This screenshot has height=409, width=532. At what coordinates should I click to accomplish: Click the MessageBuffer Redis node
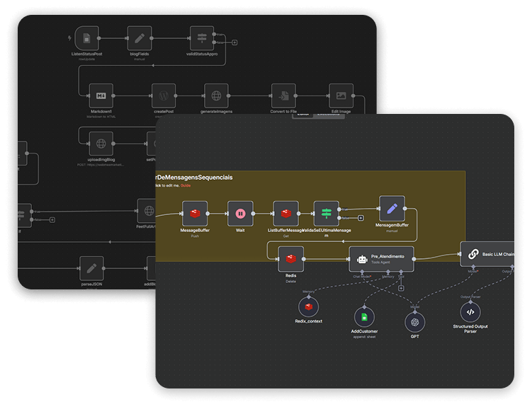click(x=195, y=213)
